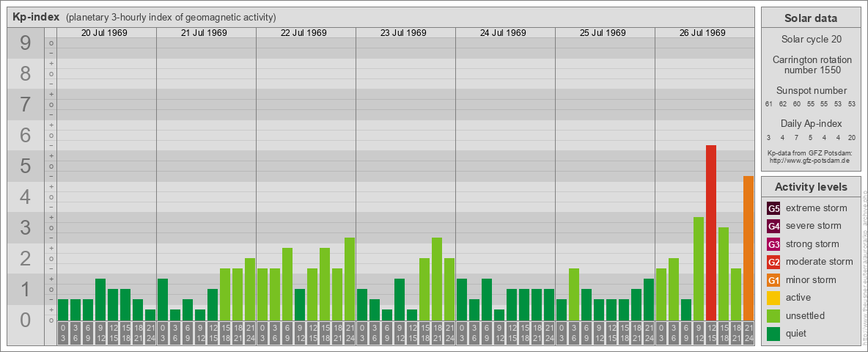
Task: Open the gfz-potsdam.de data source link
Action: [x=811, y=161]
